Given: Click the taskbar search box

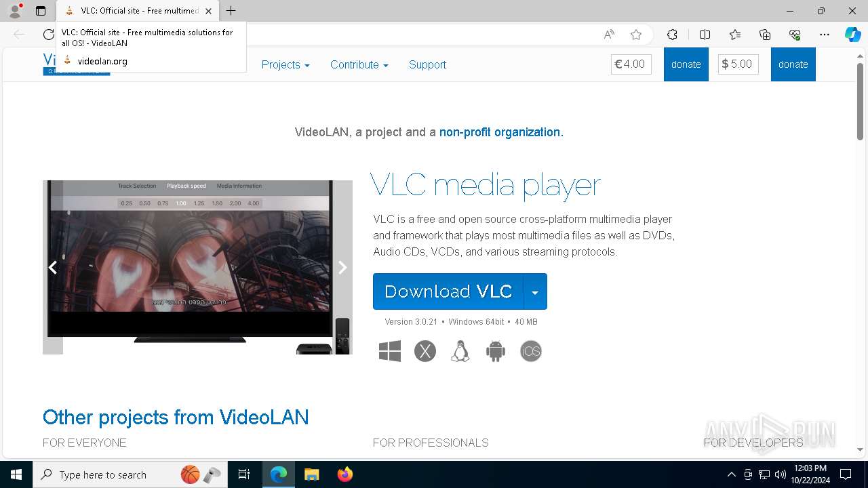Looking at the screenshot, I should (129, 474).
